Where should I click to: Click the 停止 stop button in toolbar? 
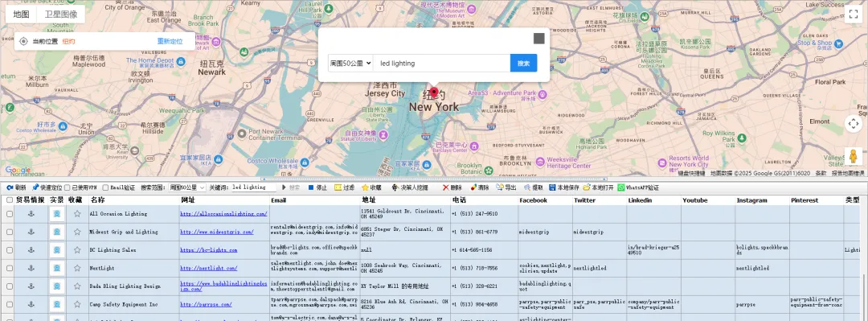317,187
